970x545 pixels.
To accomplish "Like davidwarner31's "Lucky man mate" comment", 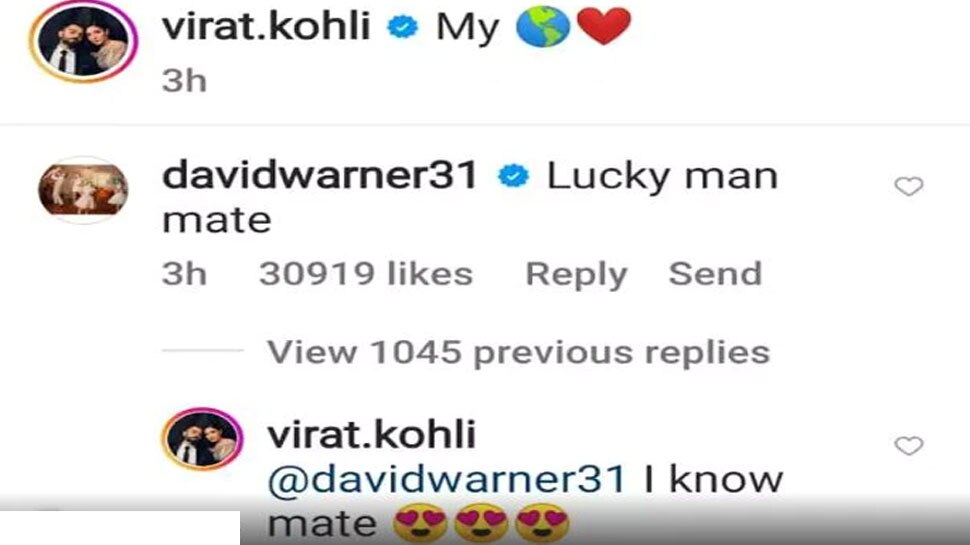I will (909, 186).
